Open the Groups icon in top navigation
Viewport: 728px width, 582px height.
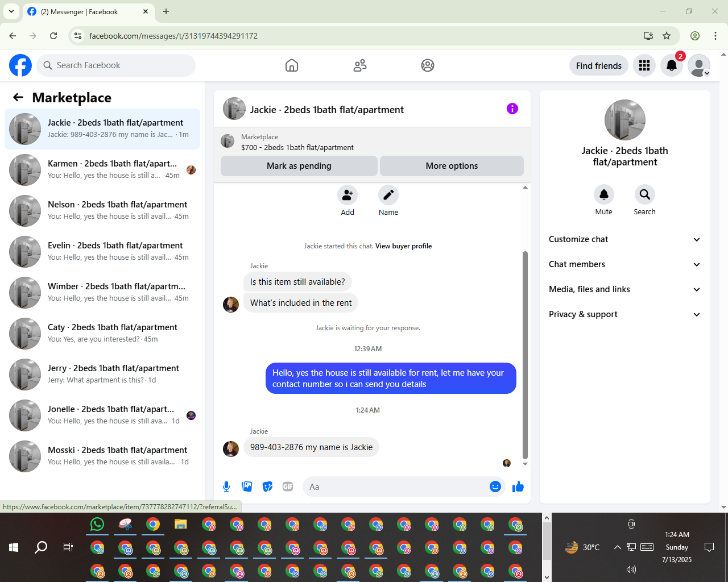point(428,65)
